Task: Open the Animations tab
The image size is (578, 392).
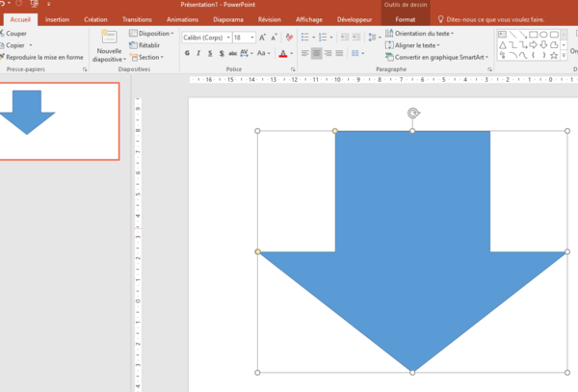Action: [x=182, y=19]
